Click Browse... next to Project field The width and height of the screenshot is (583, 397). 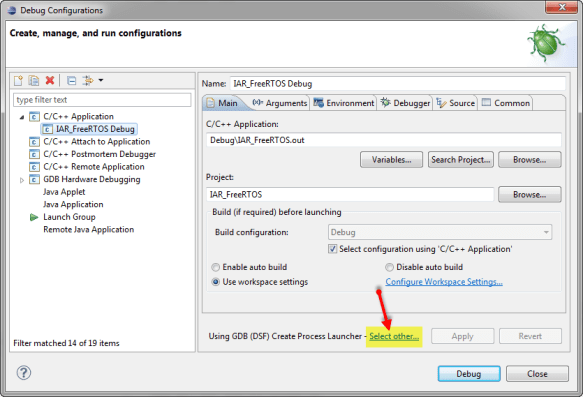[530, 195]
